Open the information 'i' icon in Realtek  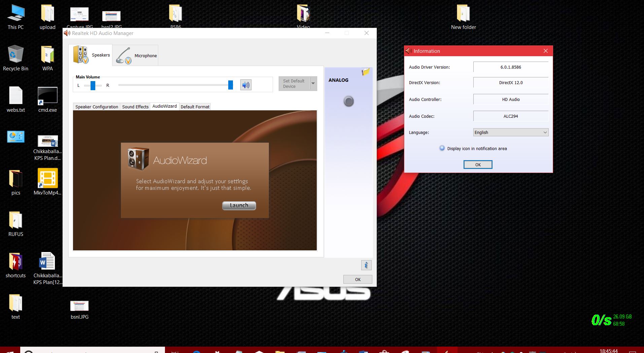point(366,265)
